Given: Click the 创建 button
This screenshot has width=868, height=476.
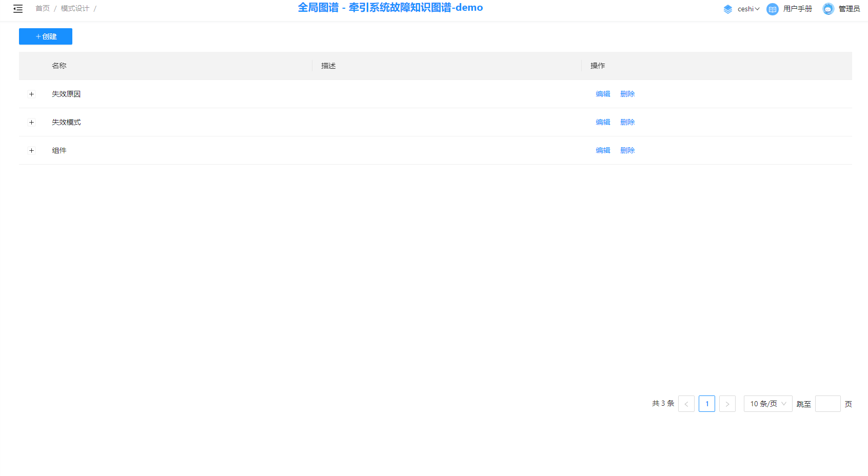Looking at the screenshot, I should 46,36.
